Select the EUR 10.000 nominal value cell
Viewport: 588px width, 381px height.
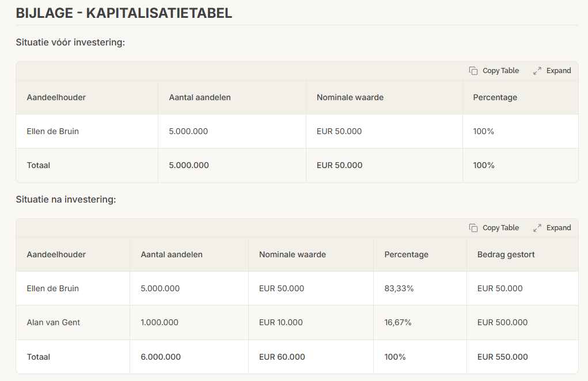tap(281, 322)
